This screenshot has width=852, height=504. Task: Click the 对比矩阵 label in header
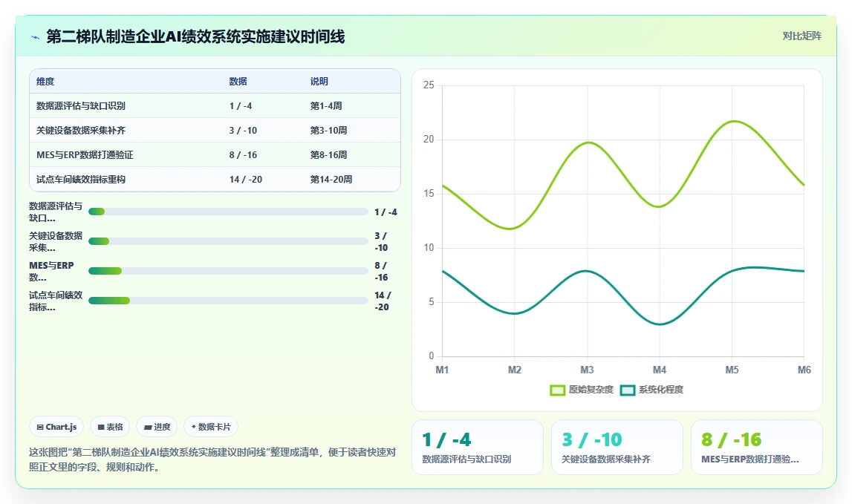click(x=801, y=36)
